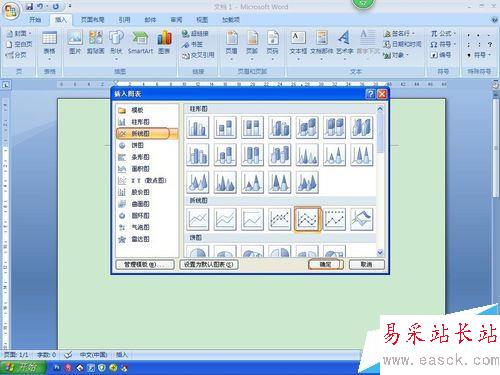Click the Language 中文(中国) status bar entry

click(93, 355)
